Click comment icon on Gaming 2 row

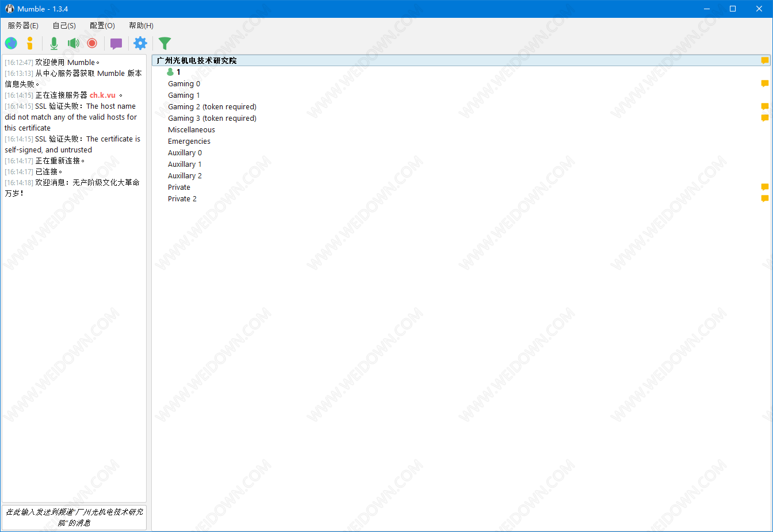pyautogui.click(x=764, y=106)
